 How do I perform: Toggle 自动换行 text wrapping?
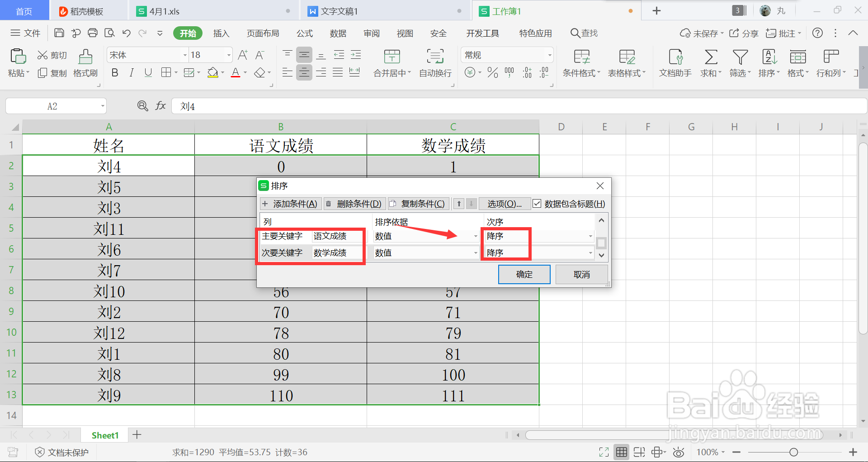[434, 63]
